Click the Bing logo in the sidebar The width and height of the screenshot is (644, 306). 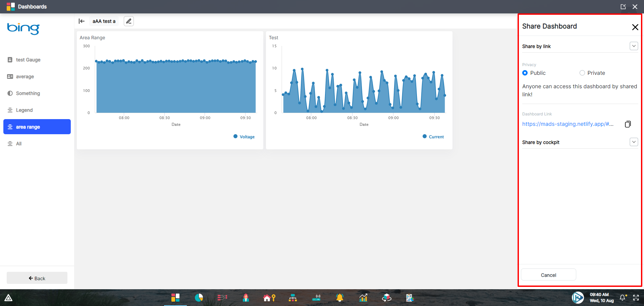tap(23, 29)
